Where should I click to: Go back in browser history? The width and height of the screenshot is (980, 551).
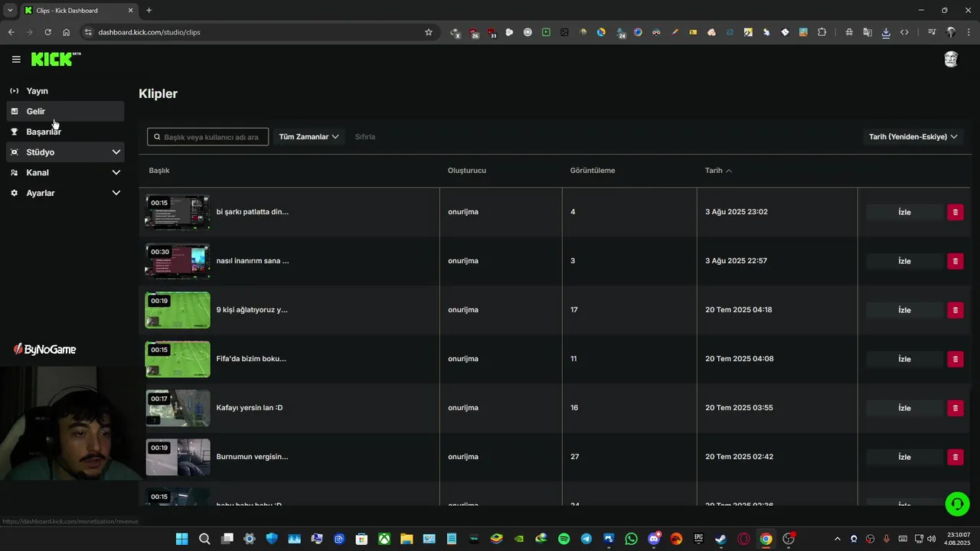[11, 32]
